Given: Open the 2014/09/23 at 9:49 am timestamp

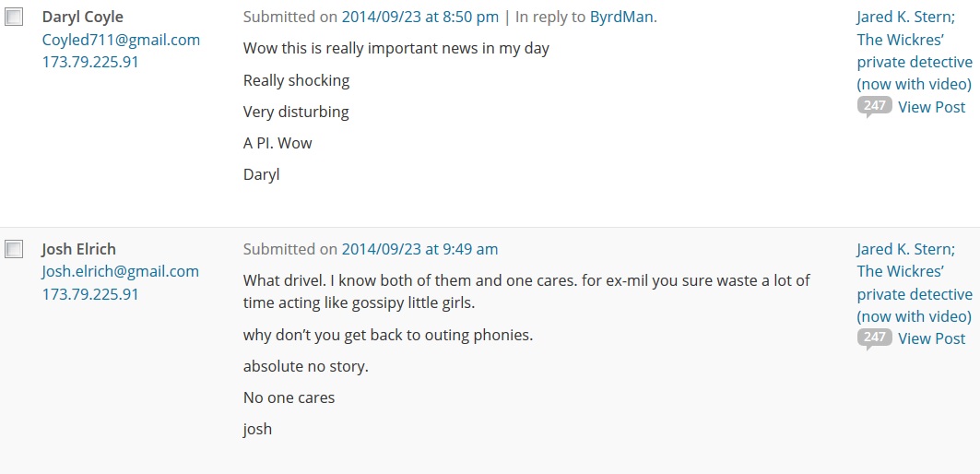Looking at the screenshot, I should coord(419,249).
